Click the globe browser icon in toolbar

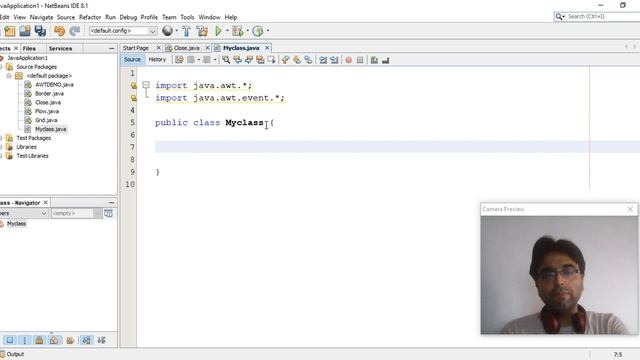pos(167,31)
